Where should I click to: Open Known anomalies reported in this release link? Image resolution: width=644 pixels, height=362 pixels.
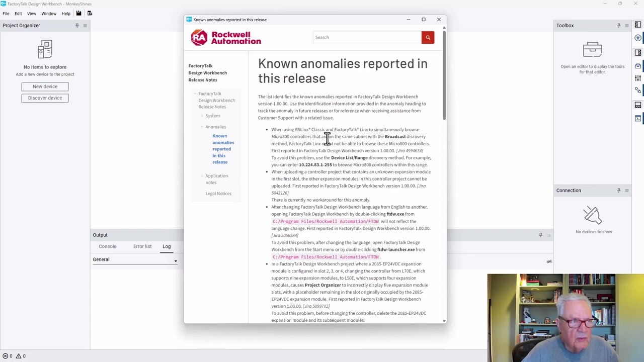coord(223,149)
